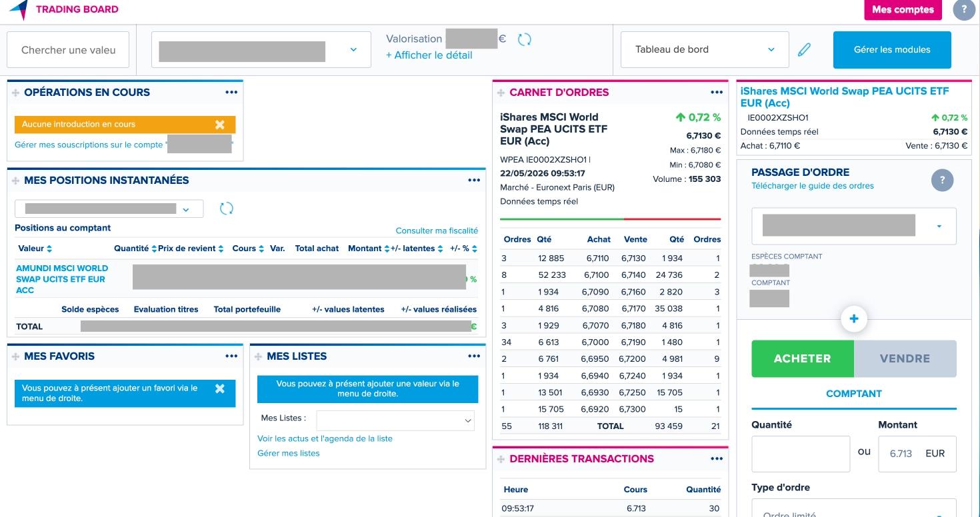Click the 52 233 quantity in order book
This screenshot has height=517, width=980.
(x=552, y=275)
